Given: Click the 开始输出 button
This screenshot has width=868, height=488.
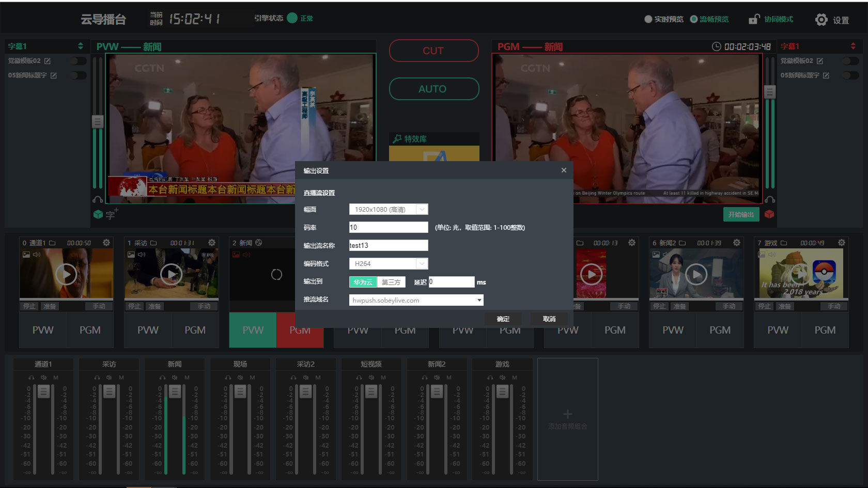Looking at the screenshot, I should click(x=741, y=214).
